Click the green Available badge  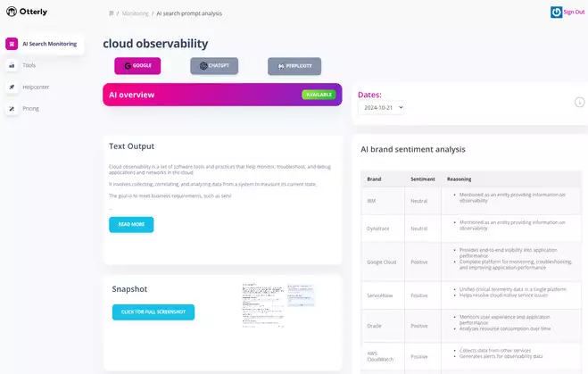coord(319,95)
